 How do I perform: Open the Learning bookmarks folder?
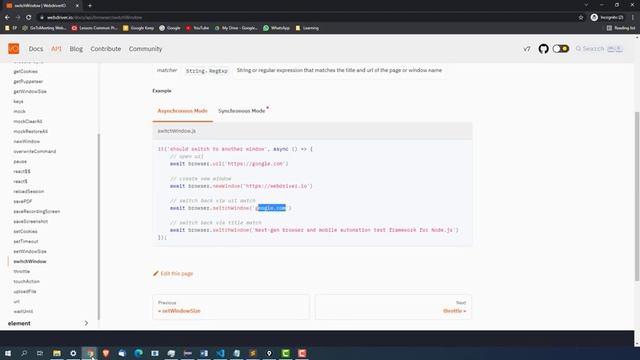point(307,28)
